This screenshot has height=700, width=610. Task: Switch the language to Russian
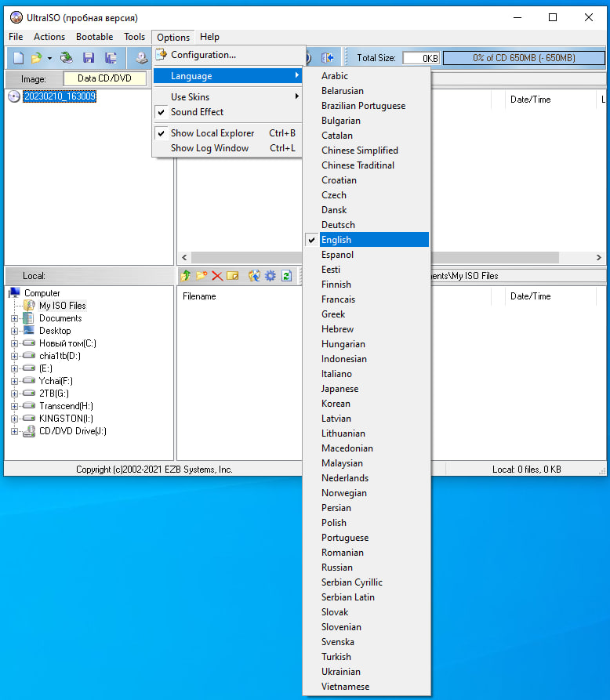tap(367, 568)
